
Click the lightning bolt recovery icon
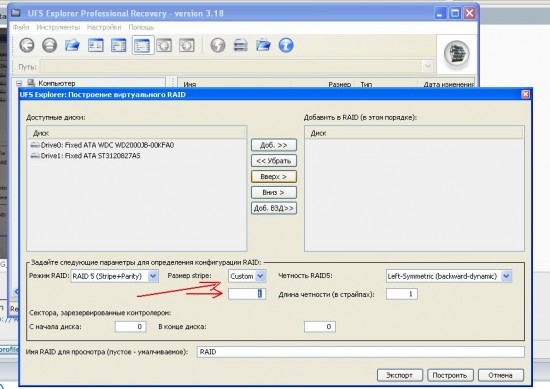218,45
